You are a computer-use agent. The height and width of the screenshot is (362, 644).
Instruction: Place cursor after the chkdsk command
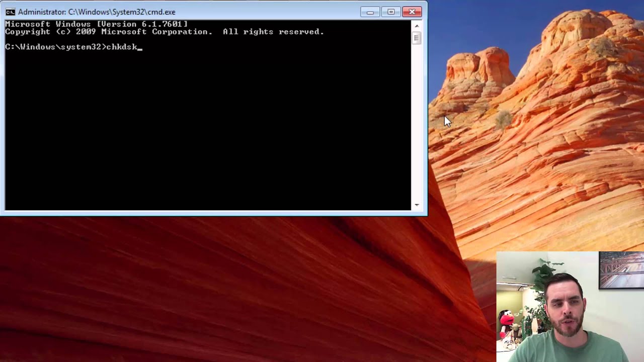coord(141,47)
